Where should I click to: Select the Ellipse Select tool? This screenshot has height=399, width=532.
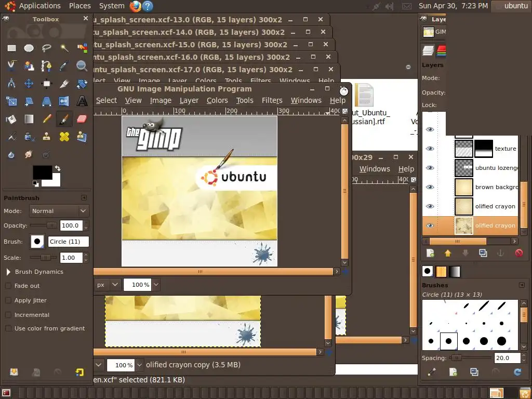point(29,48)
